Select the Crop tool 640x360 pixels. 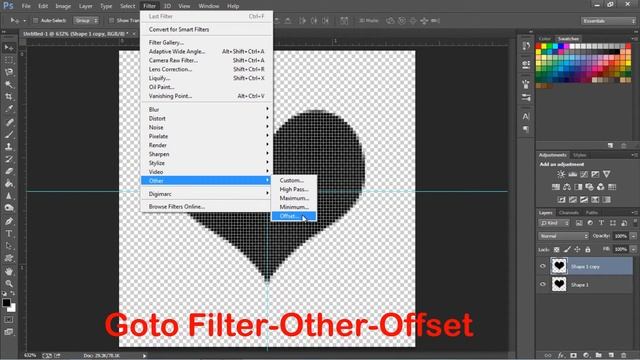(9, 97)
